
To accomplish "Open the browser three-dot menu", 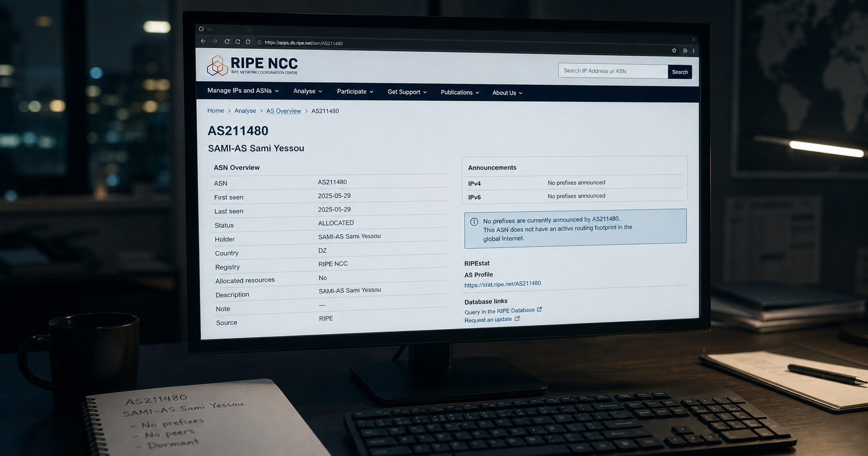I will [x=693, y=51].
